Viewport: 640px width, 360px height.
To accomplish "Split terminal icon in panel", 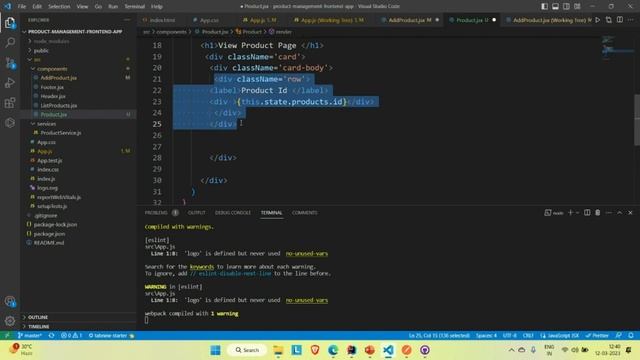I will (x=587, y=213).
